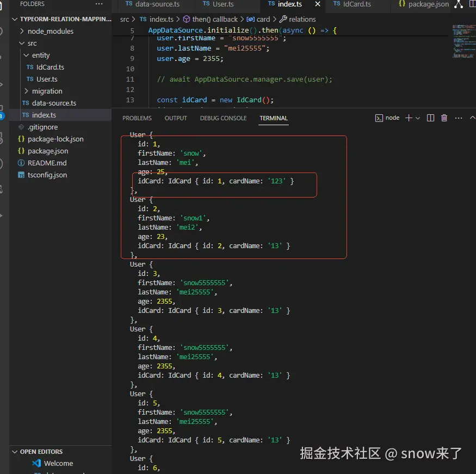Viewport: 476px width, 474px height.
Task: Click the src breadcrumb segment
Action: pyautogui.click(x=125, y=20)
